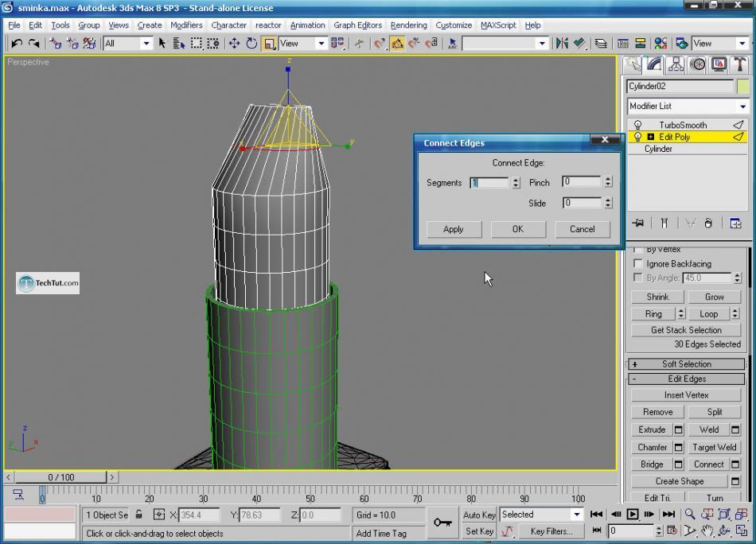Expand the Soft Selection rollout
This screenshot has width=756, height=544.
coord(687,363)
